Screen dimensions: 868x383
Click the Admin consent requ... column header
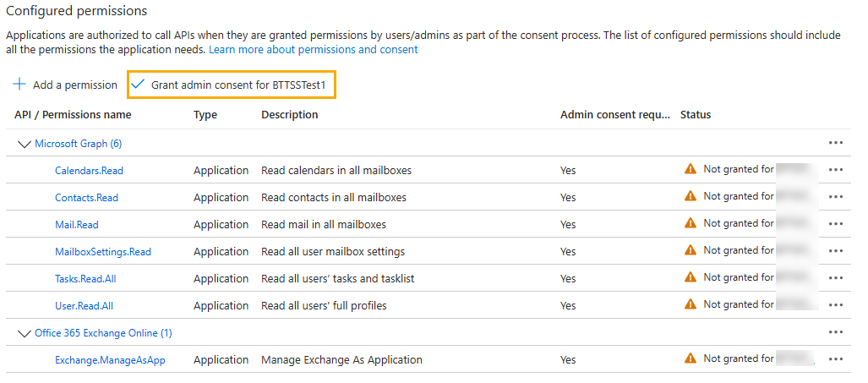(615, 115)
